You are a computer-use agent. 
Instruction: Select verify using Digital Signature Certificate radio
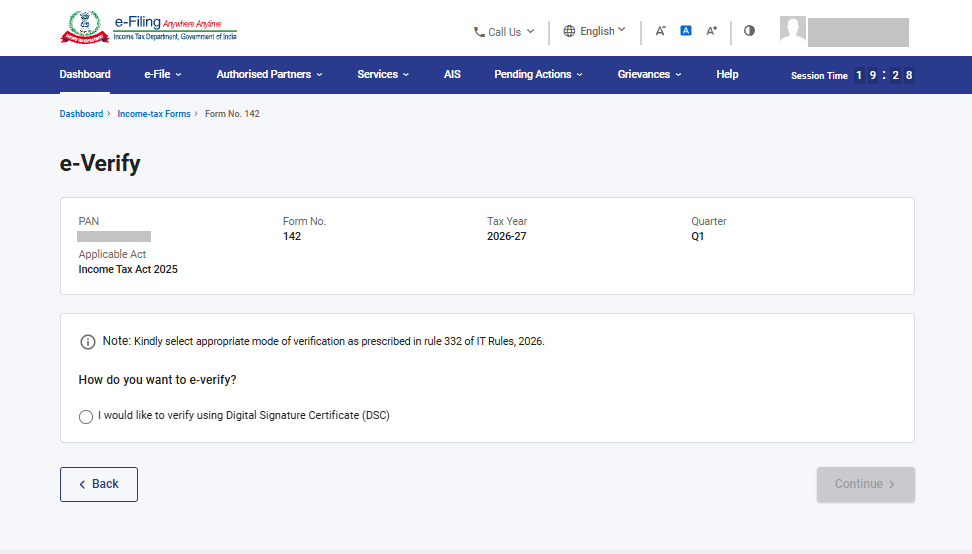tap(86, 416)
